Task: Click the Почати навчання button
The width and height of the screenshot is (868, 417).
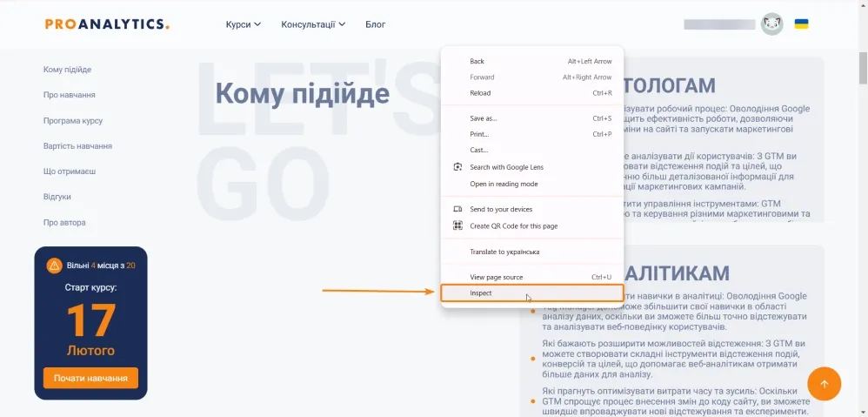Action: click(x=90, y=378)
